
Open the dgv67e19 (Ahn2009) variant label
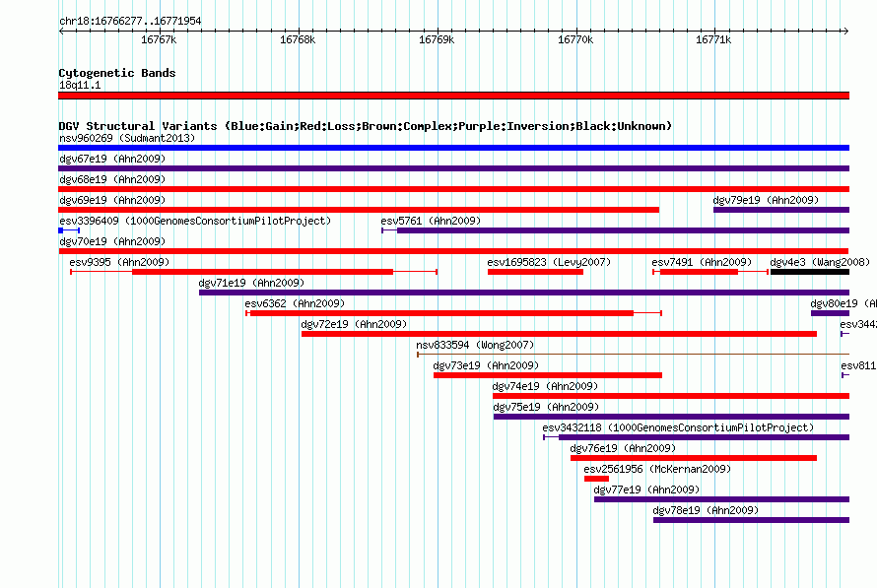tap(112, 159)
